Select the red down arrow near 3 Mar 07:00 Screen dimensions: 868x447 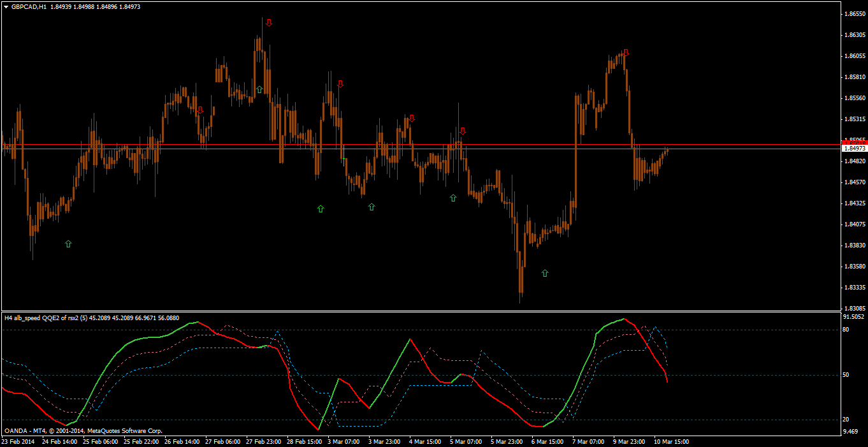[x=340, y=84]
